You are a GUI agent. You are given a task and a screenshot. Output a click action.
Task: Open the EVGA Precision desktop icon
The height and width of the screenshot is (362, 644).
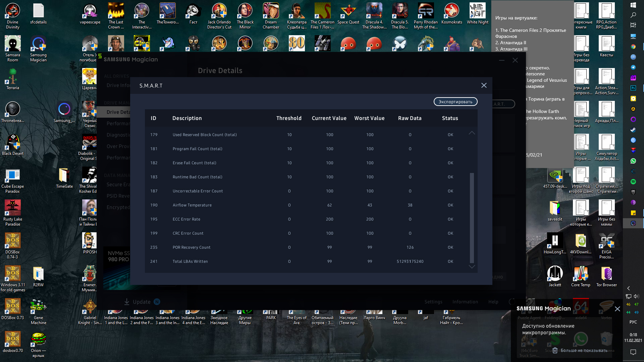click(x=606, y=246)
